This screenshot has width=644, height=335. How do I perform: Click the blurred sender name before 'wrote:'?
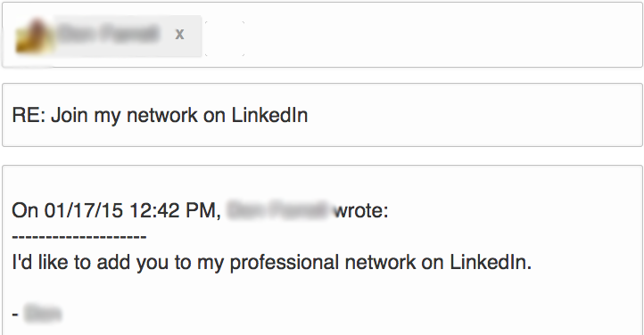point(278,209)
